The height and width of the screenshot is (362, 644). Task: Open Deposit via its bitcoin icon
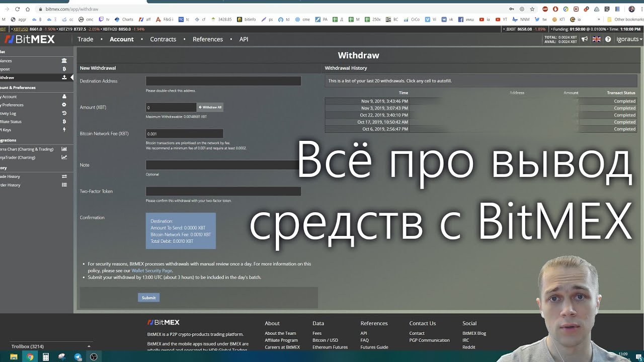pos(64,69)
